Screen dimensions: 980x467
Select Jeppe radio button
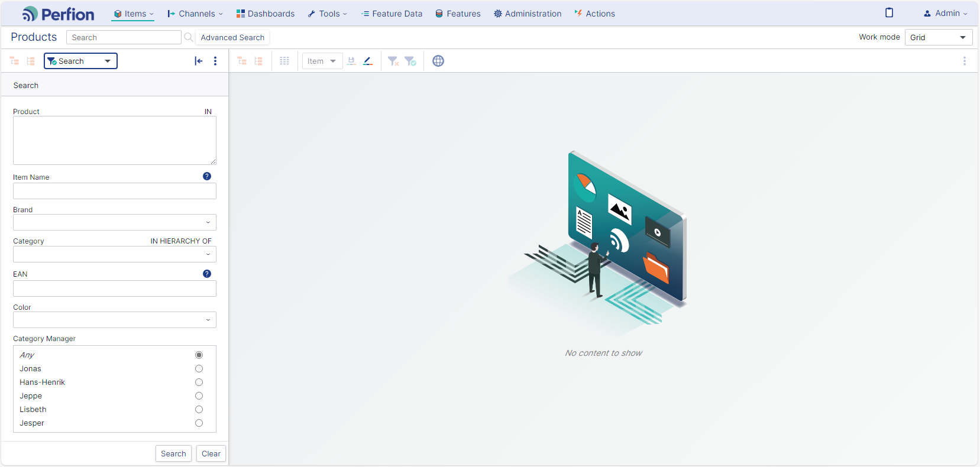click(x=199, y=396)
